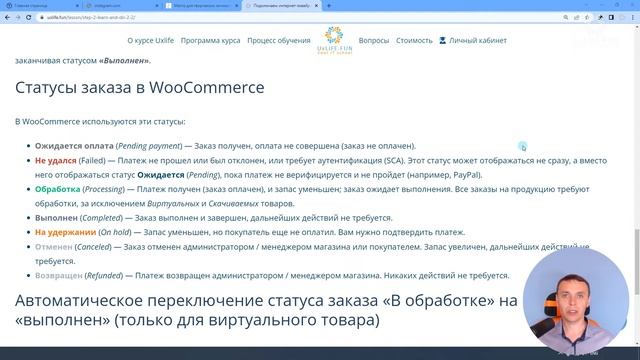Close the active Подключаем tab
Image resolution: width=640 pixels, height=360 pixels.
point(316,6)
